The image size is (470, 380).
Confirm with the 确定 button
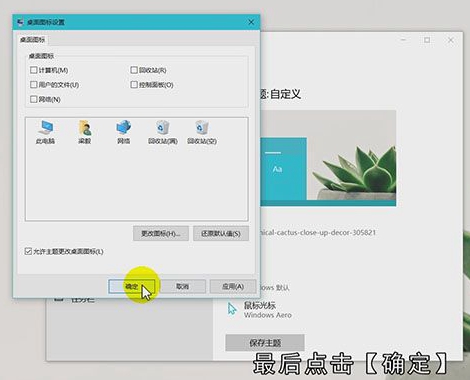coord(132,286)
